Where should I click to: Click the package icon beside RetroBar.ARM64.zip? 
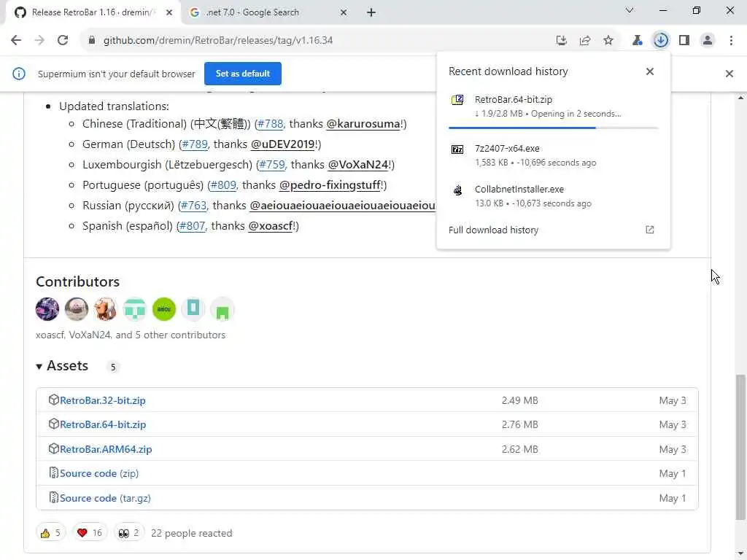click(x=53, y=449)
